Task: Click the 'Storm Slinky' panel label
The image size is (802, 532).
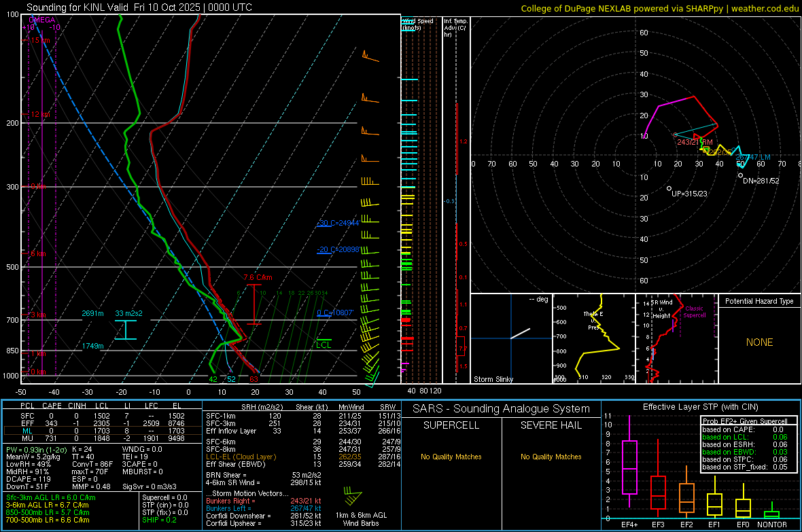Action: coord(493,379)
